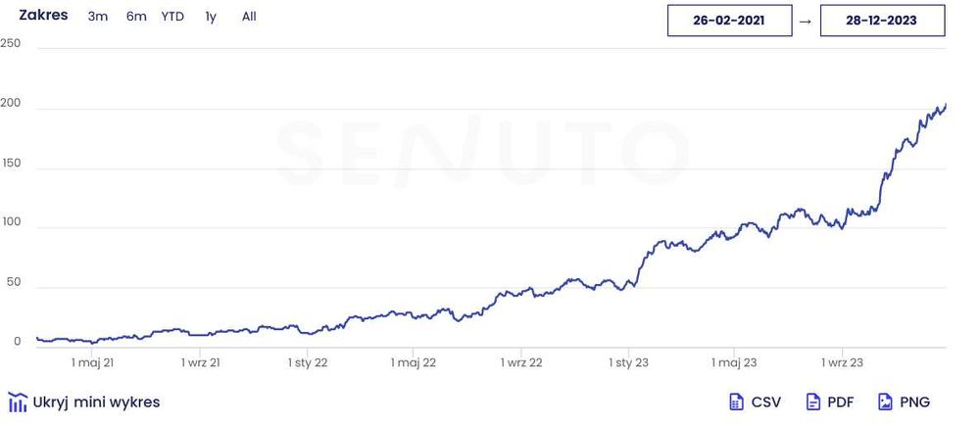The image size is (980, 426).
Task: Open end date field 28-12-2023
Action: 882,21
